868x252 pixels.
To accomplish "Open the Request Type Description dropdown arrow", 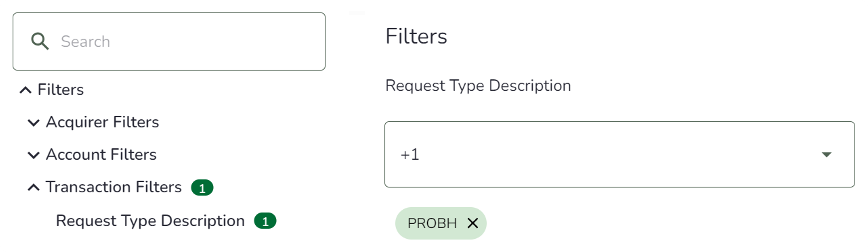I will [826, 155].
